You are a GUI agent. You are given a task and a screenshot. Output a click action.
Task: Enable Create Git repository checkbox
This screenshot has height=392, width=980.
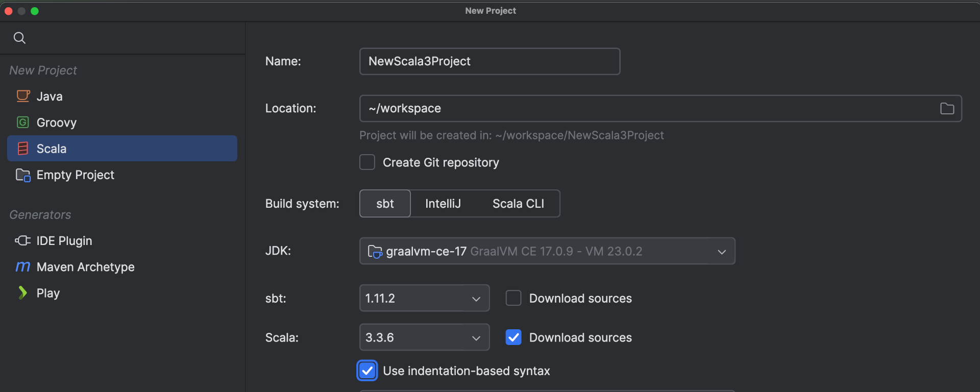(367, 162)
